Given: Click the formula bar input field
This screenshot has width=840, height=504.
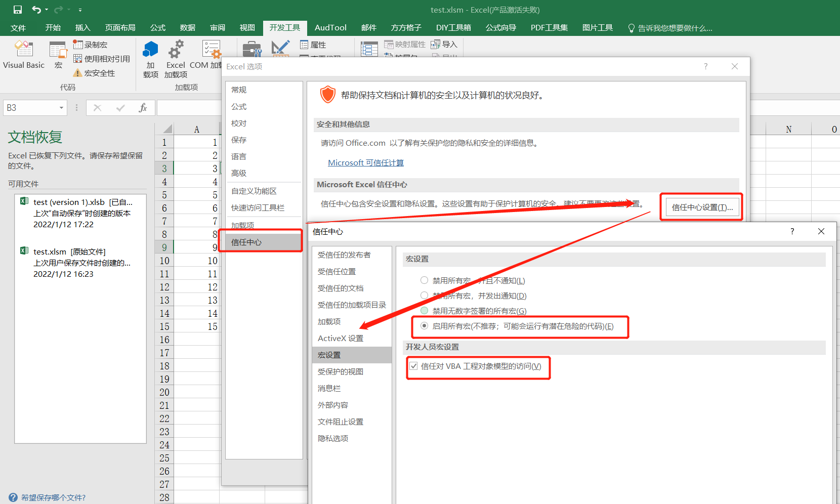Looking at the screenshot, I should pyautogui.click(x=189, y=108).
